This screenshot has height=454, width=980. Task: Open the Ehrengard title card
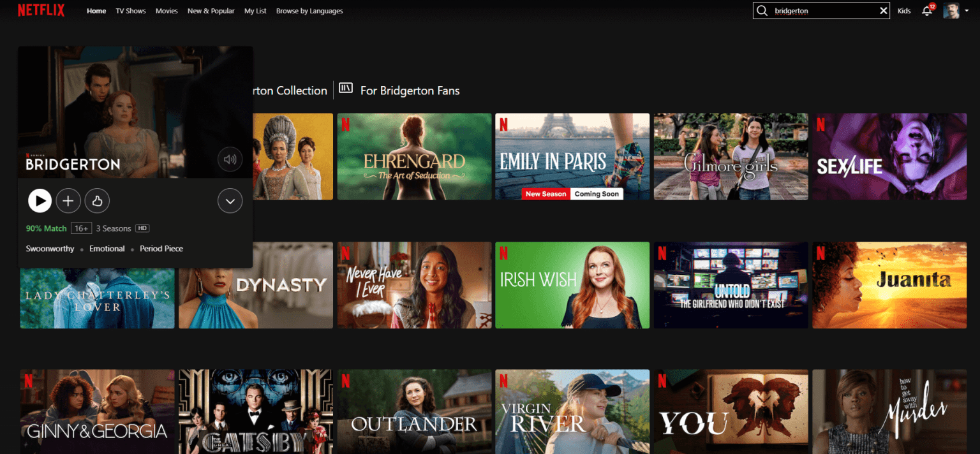click(414, 157)
